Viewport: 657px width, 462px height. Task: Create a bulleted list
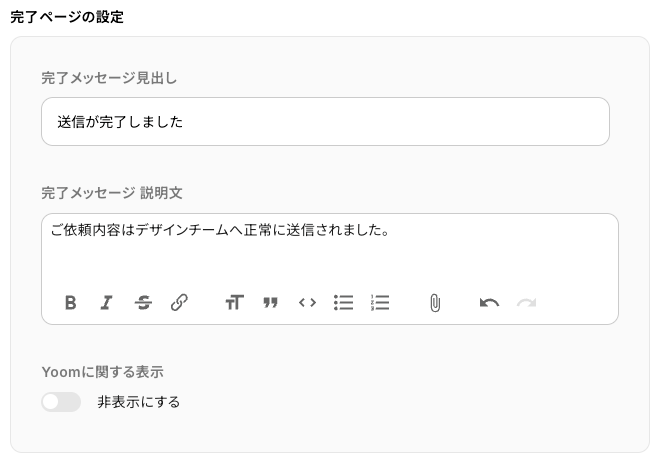click(343, 302)
